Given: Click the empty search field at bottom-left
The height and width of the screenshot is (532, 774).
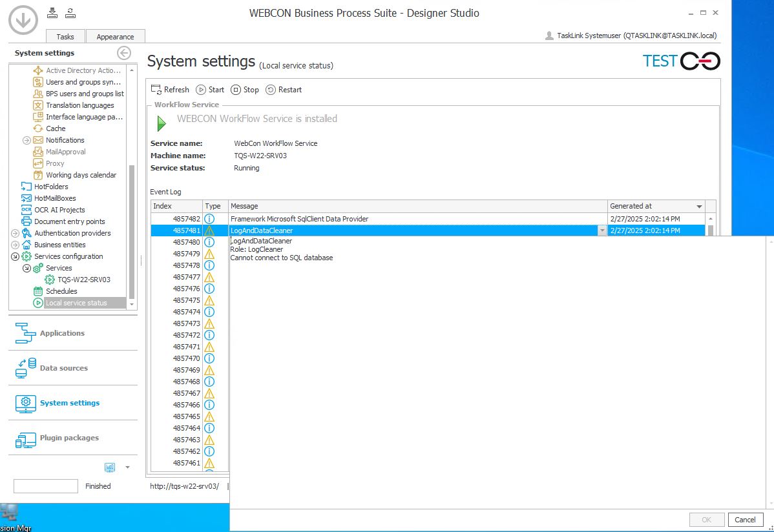Looking at the screenshot, I should [x=46, y=486].
